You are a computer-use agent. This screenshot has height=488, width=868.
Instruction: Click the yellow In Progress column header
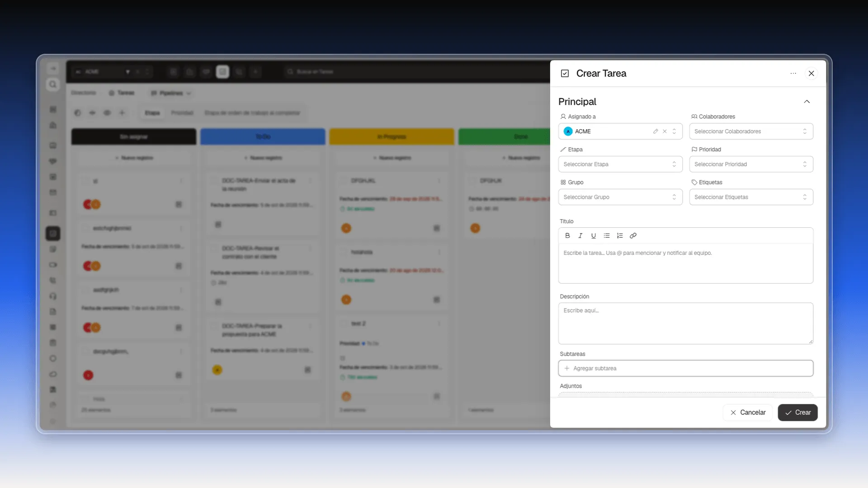(392, 137)
